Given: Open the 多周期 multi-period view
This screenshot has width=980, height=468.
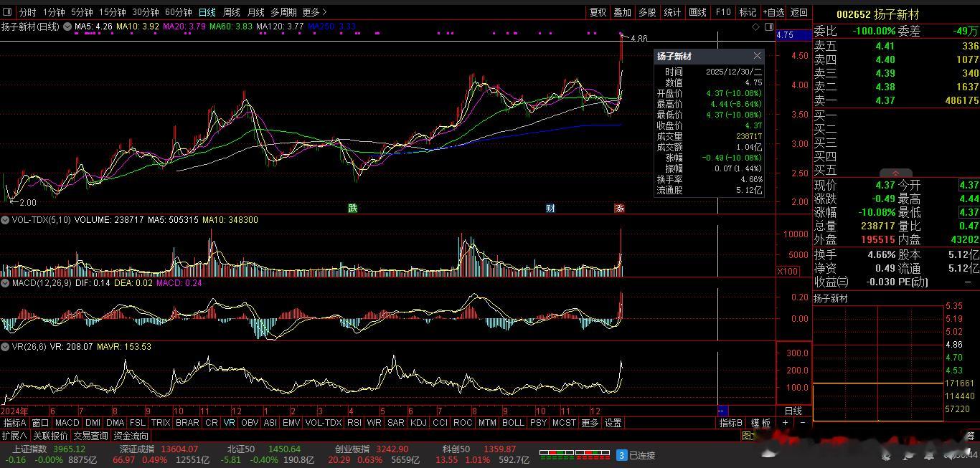Looking at the screenshot, I should coord(283,12).
